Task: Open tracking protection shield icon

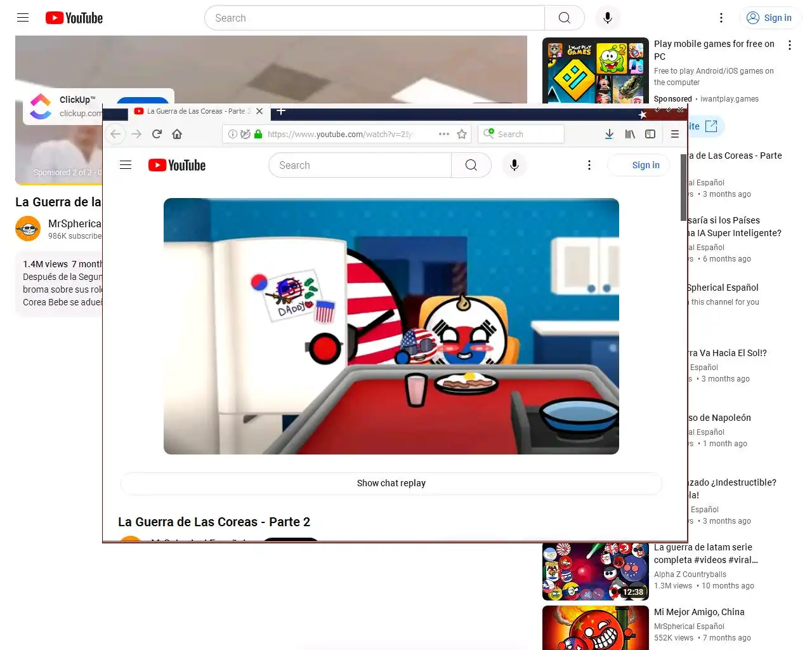Action: 246,134
